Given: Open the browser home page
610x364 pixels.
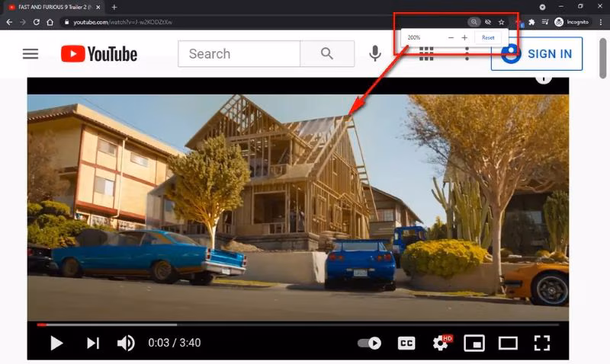Looking at the screenshot, I should pos(50,22).
